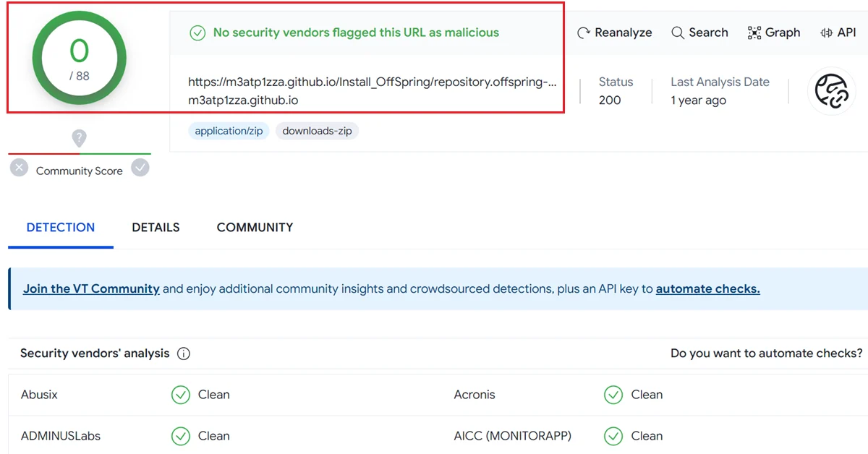The image size is (868, 454).
Task: Click the No security vendors flagged message
Action: (x=356, y=33)
